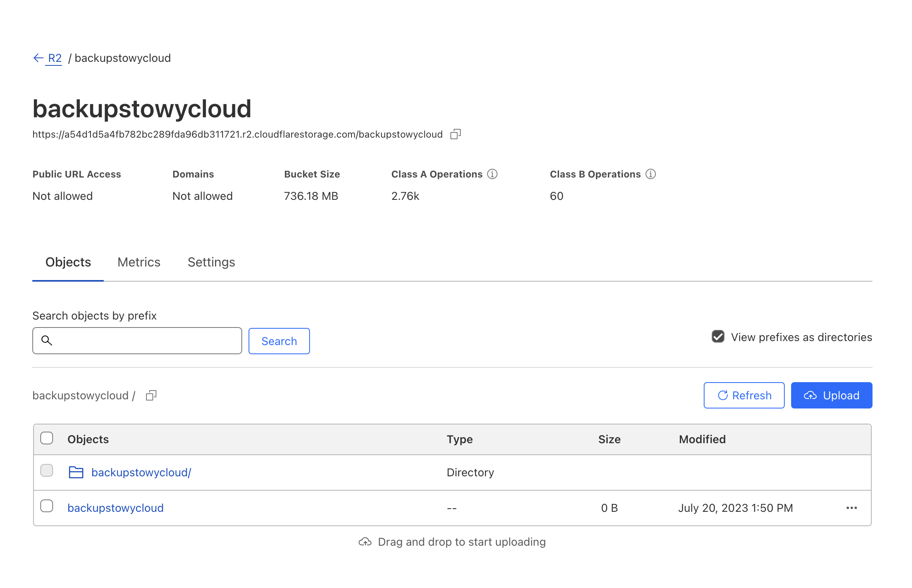Click the Refresh button

pos(744,395)
